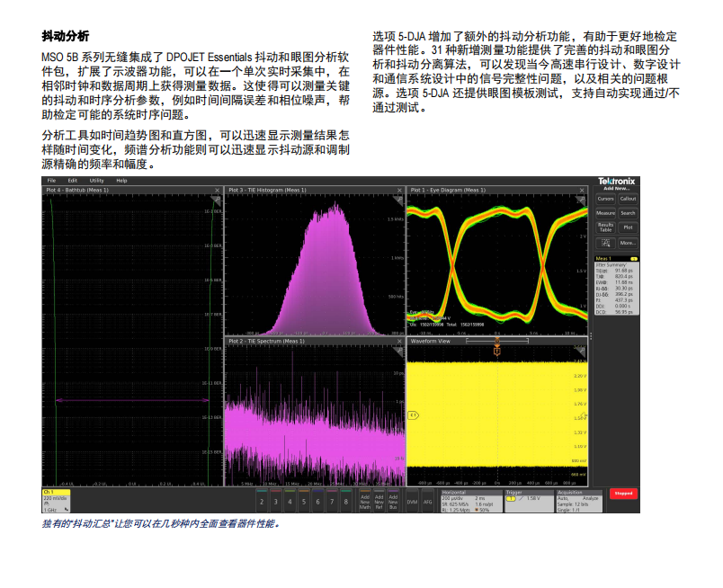723x588 pixels.
Task: Open the File menu
Action: (x=51, y=181)
